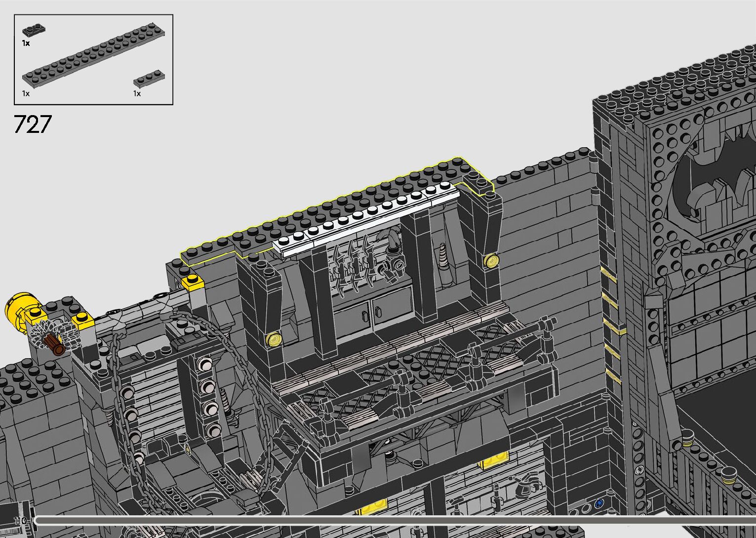Click the step number 727
This screenshot has width=756, height=538.
click(x=33, y=124)
